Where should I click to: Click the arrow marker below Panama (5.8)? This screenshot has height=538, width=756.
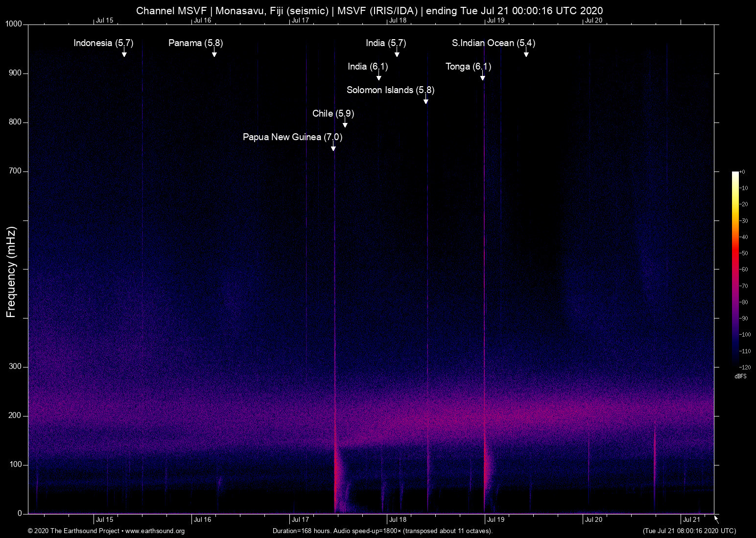[214, 53]
